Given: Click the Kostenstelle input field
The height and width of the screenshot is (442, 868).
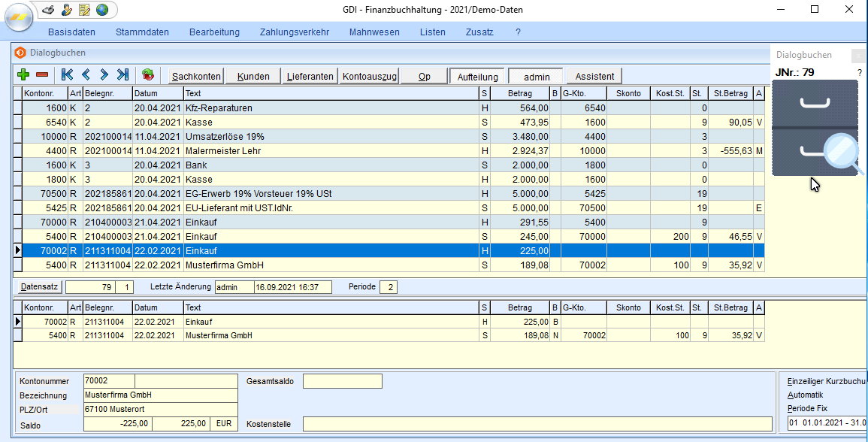Looking at the screenshot, I should [537, 424].
